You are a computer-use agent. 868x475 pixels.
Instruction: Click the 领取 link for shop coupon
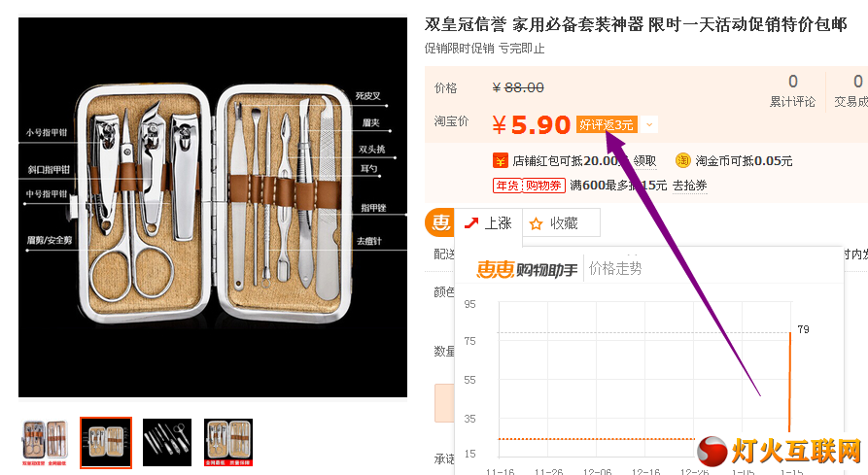tap(644, 161)
